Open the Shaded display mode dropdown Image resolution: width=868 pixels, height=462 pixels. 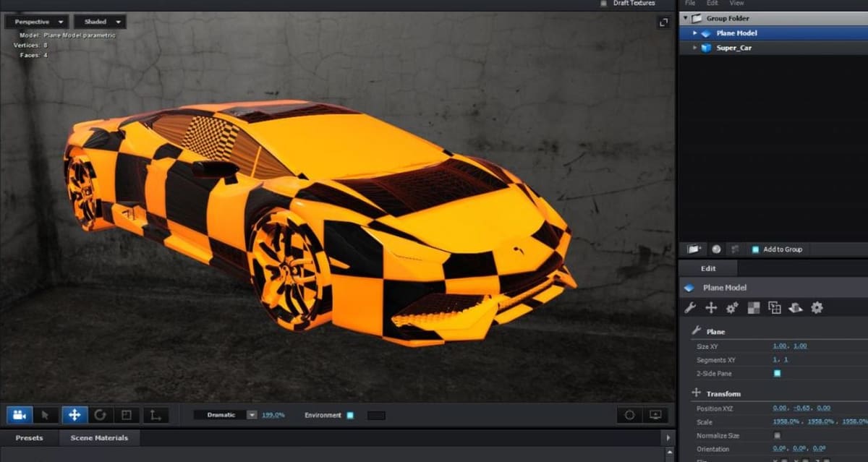(x=100, y=22)
